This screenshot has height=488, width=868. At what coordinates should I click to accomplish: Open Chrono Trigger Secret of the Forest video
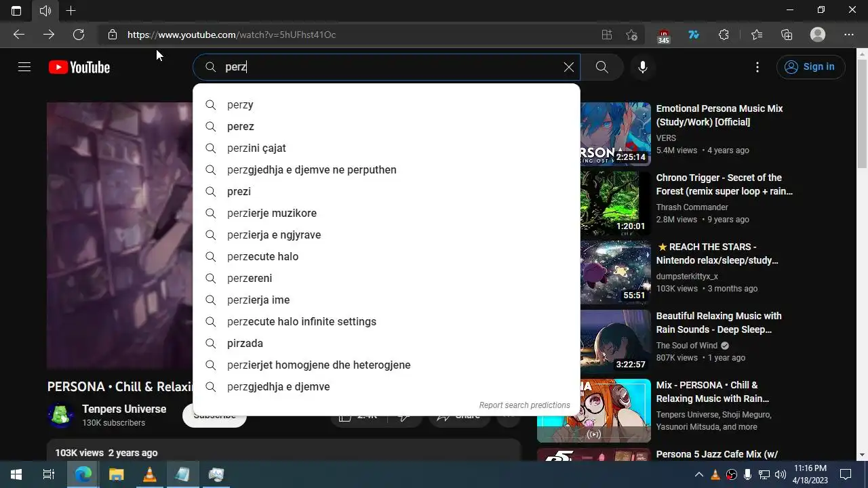click(724, 184)
